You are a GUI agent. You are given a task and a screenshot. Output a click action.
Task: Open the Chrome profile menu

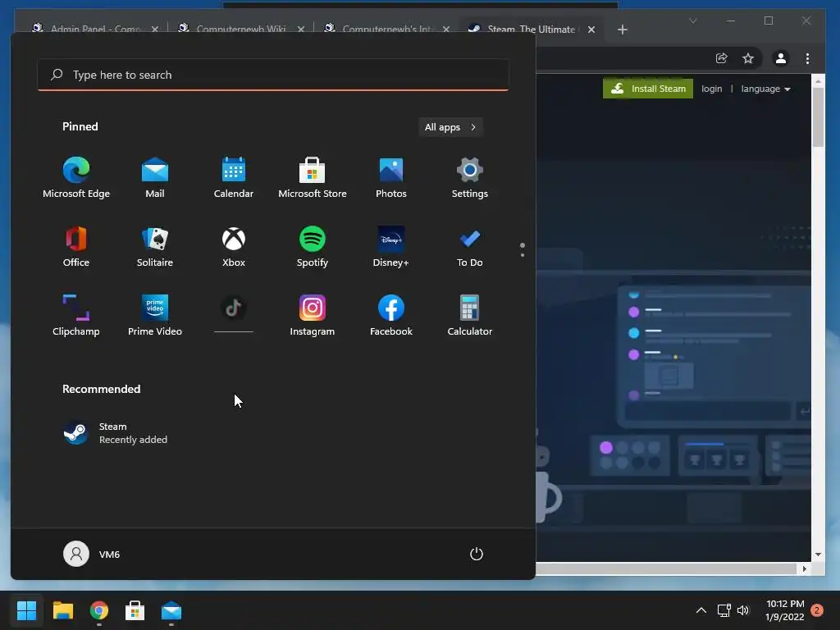(781, 58)
